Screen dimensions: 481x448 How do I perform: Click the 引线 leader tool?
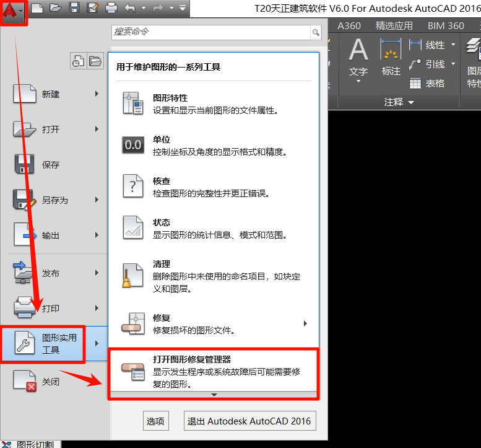coord(427,64)
